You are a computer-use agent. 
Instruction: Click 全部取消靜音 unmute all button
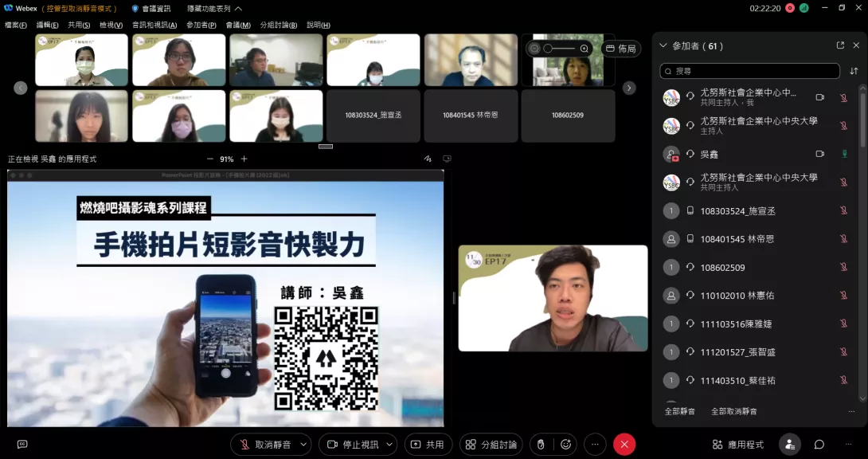[734, 411]
